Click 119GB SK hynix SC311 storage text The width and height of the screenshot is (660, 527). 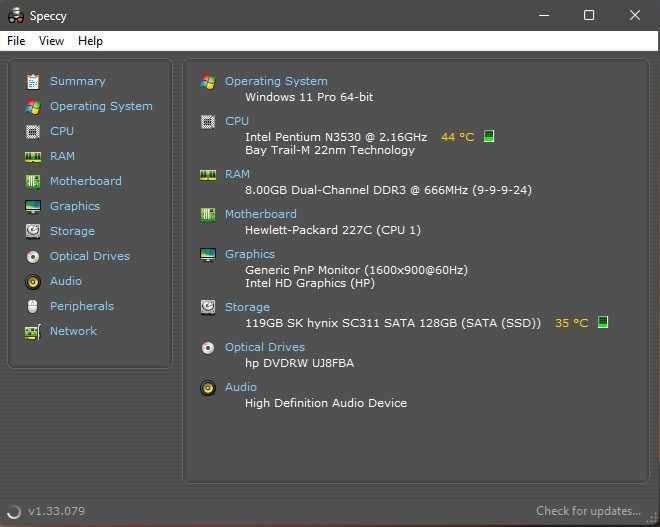[x=393, y=323]
